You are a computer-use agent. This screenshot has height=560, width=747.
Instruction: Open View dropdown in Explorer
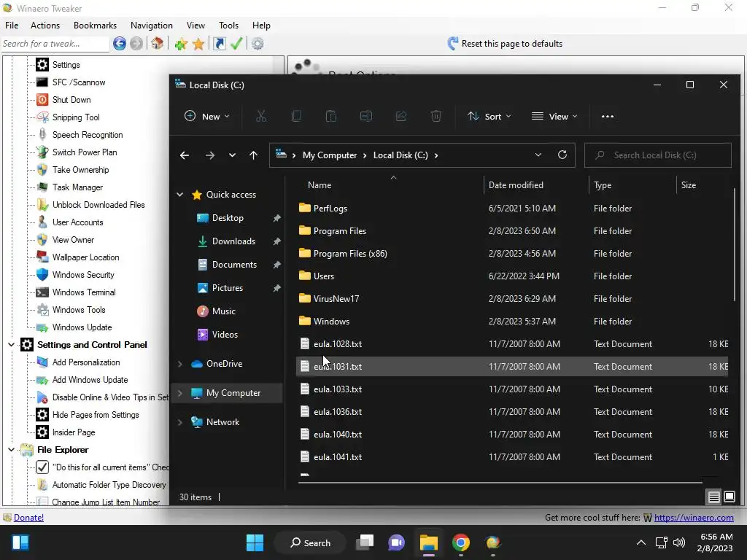pos(554,116)
